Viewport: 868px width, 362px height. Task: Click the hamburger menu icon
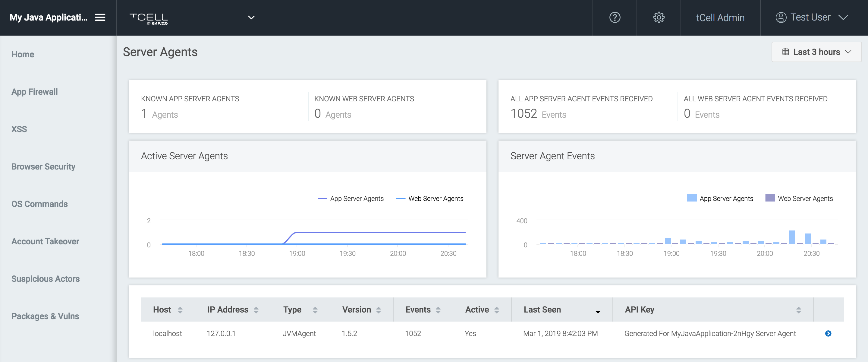tap(100, 17)
